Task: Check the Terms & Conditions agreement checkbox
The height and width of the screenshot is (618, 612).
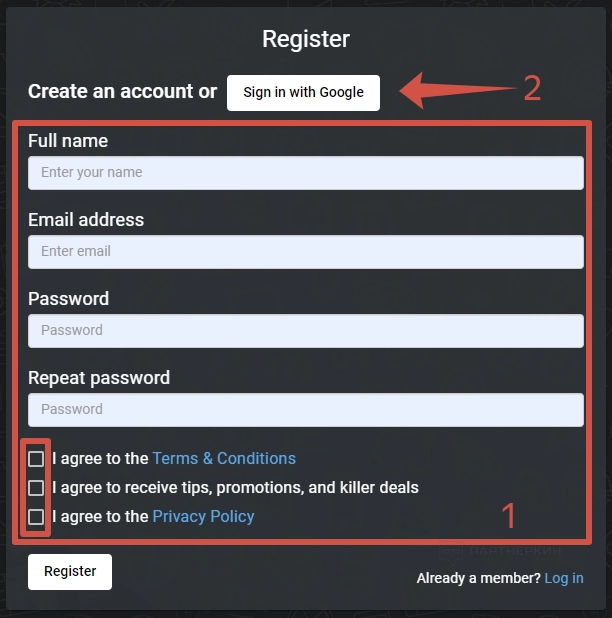Action: click(36, 459)
